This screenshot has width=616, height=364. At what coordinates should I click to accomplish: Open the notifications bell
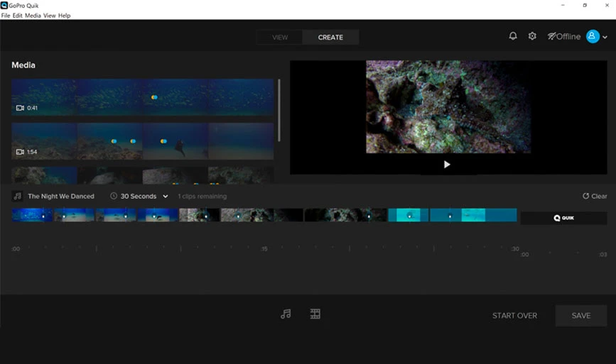pyautogui.click(x=513, y=36)
